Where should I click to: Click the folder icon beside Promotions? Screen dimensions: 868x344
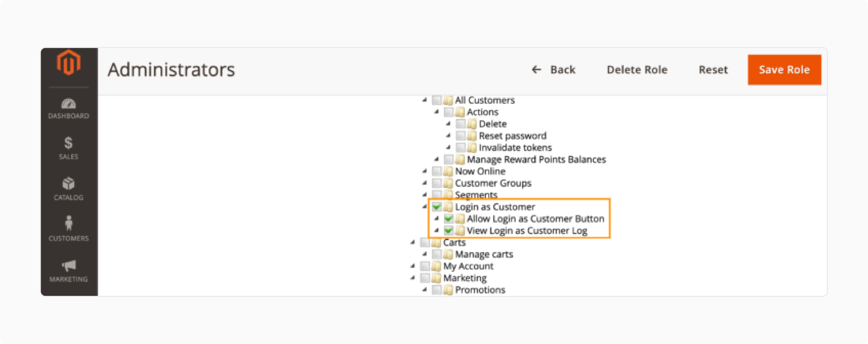pyautogui.click(x=448, y=290)
